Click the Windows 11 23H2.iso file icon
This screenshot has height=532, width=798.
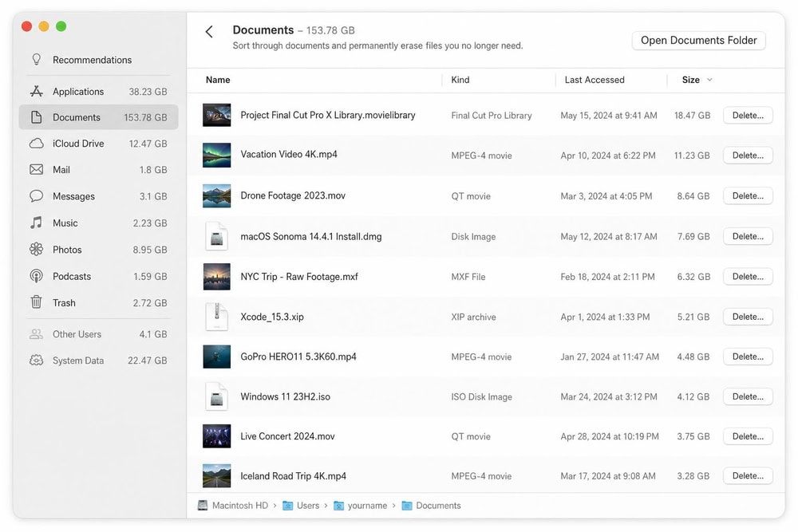pos(216,396)
